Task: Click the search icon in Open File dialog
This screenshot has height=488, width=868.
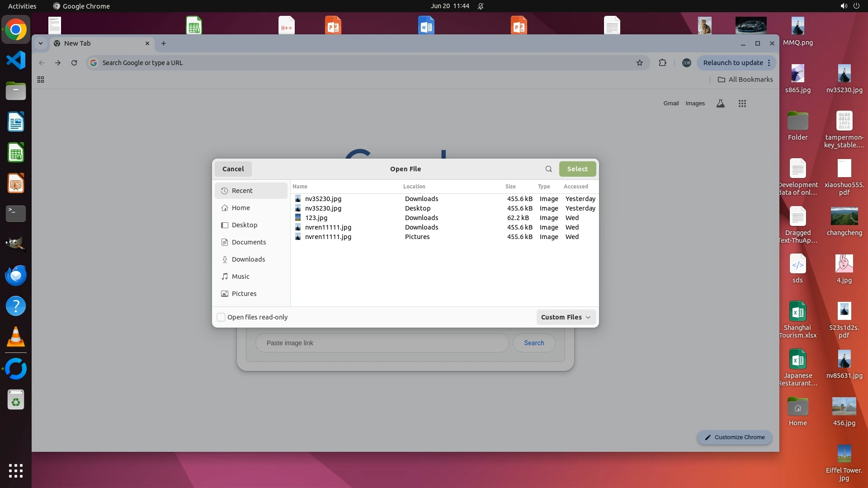Action: click(x=548, y=169)
